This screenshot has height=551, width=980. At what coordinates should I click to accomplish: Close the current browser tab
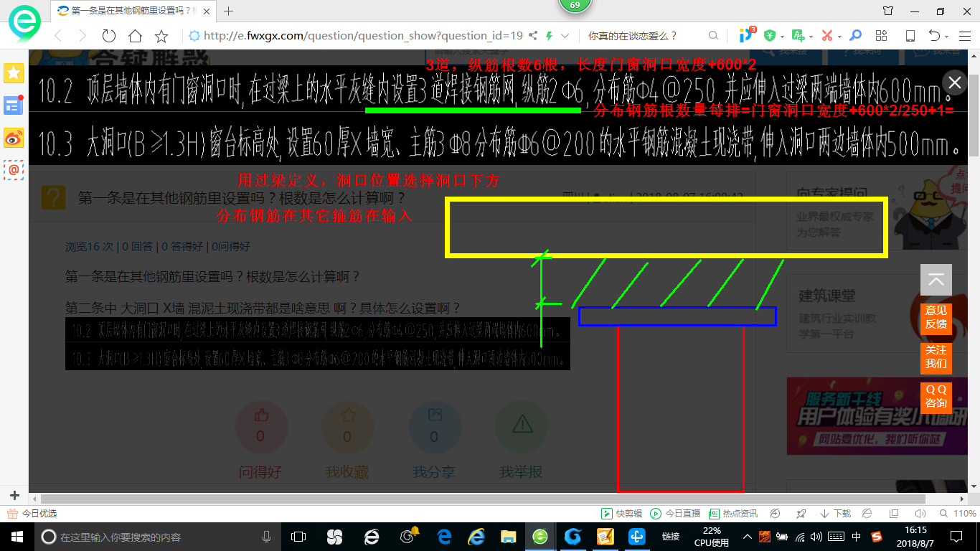206,11
